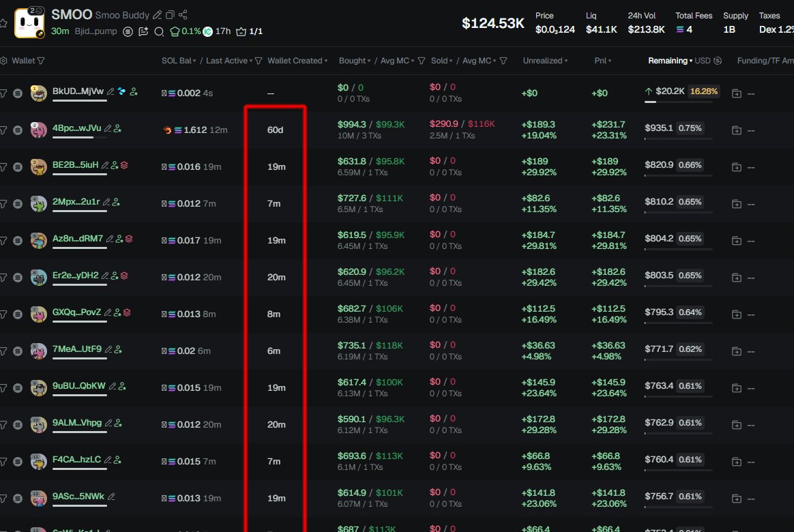Click the magnifier search icon under the token name

pos(159,31)
